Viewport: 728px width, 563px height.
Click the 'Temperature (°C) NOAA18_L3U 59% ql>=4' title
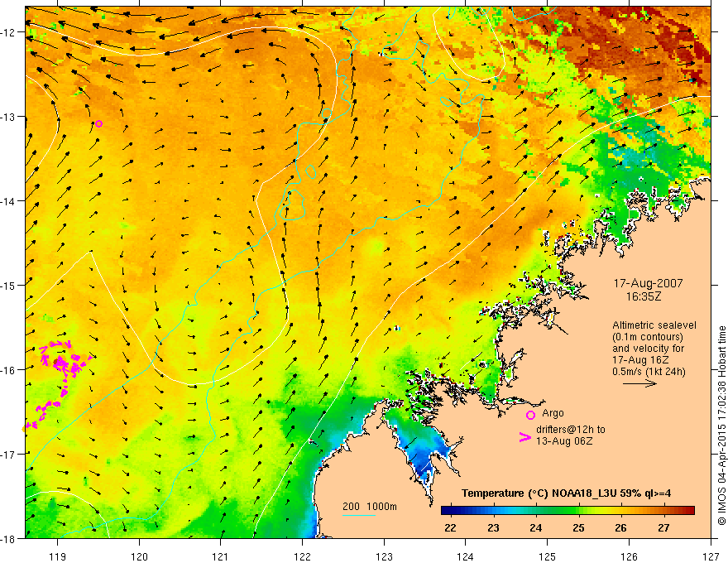566,493
